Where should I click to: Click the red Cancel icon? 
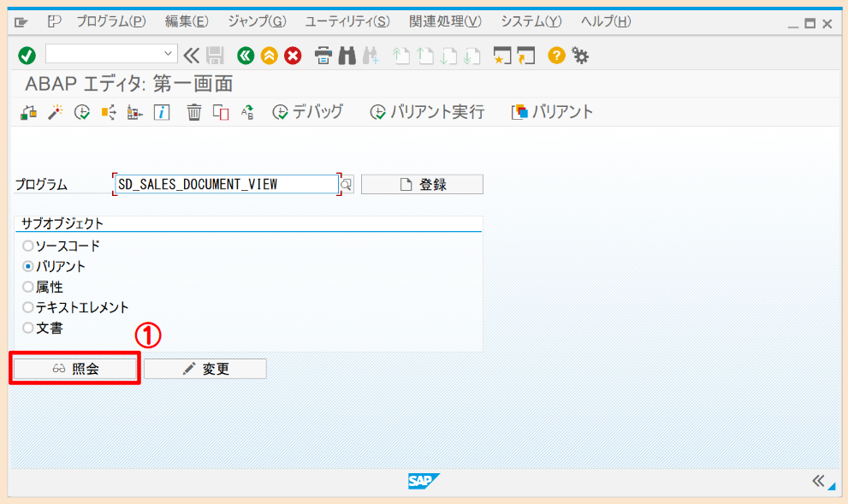pos(294,55)
